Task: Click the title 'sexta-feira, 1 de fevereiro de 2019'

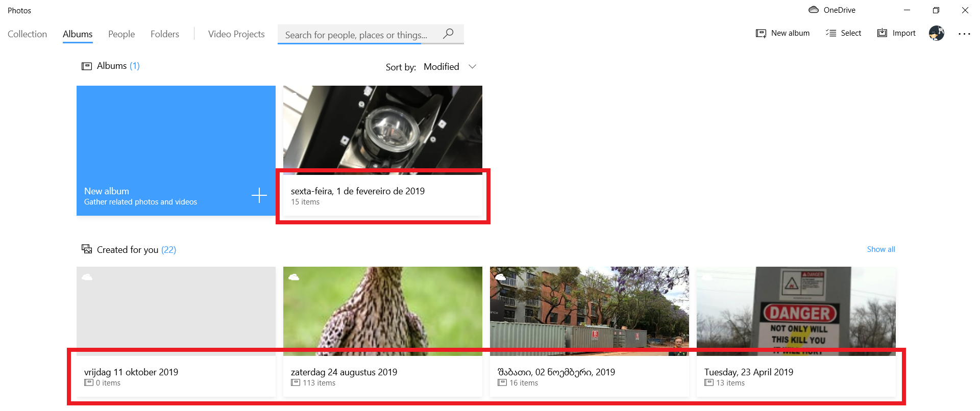Action: coord(358,191)
